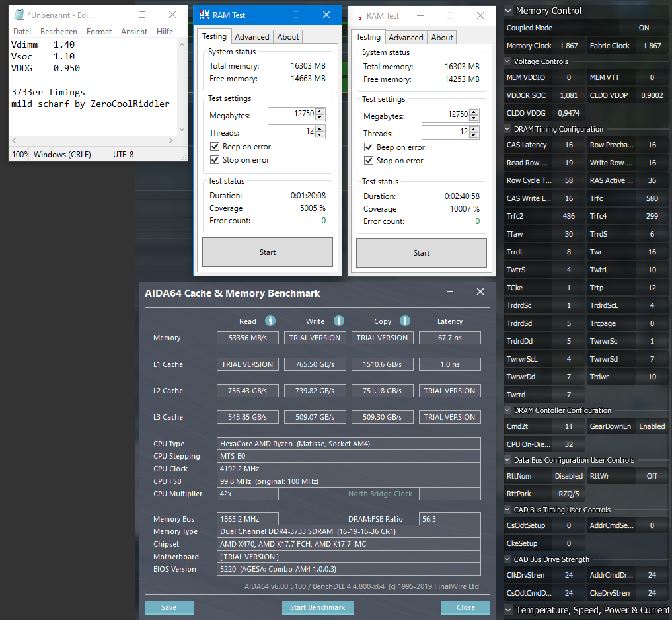Click the Trfc value 580

point(652,198)
